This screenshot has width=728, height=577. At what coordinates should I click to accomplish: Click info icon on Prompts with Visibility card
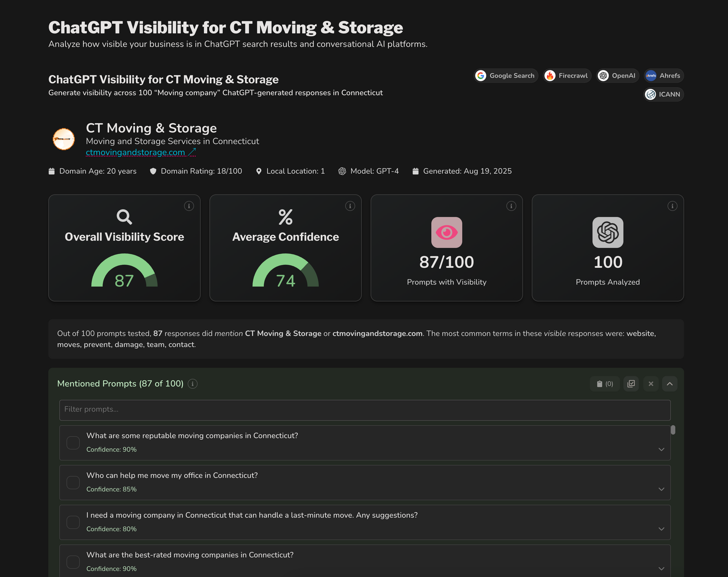point(511,206)
